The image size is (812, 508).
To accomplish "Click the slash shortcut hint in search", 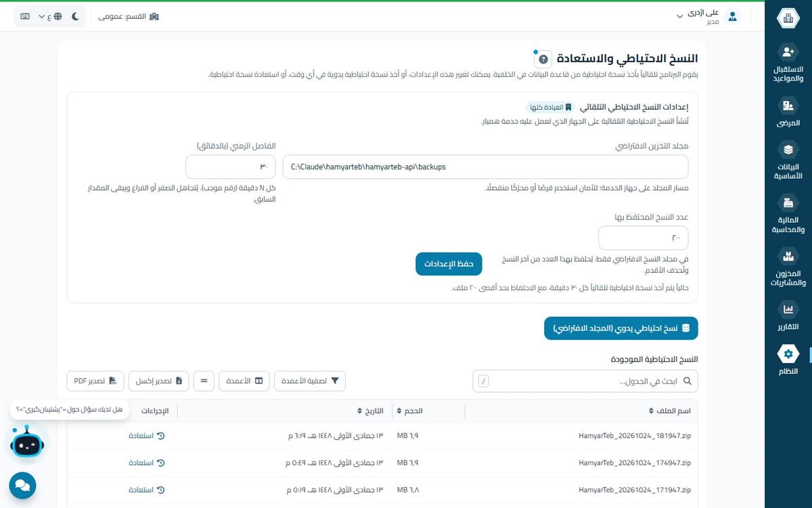I will click(483, 381).
